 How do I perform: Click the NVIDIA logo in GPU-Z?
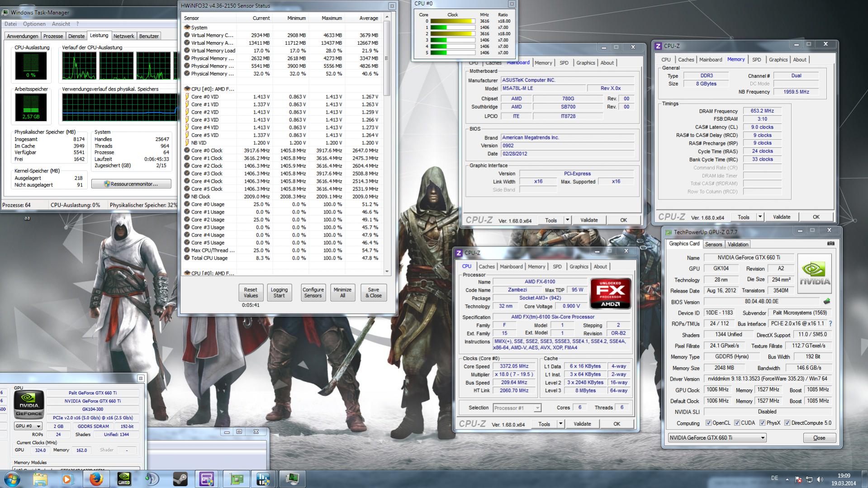coord(814,274)
